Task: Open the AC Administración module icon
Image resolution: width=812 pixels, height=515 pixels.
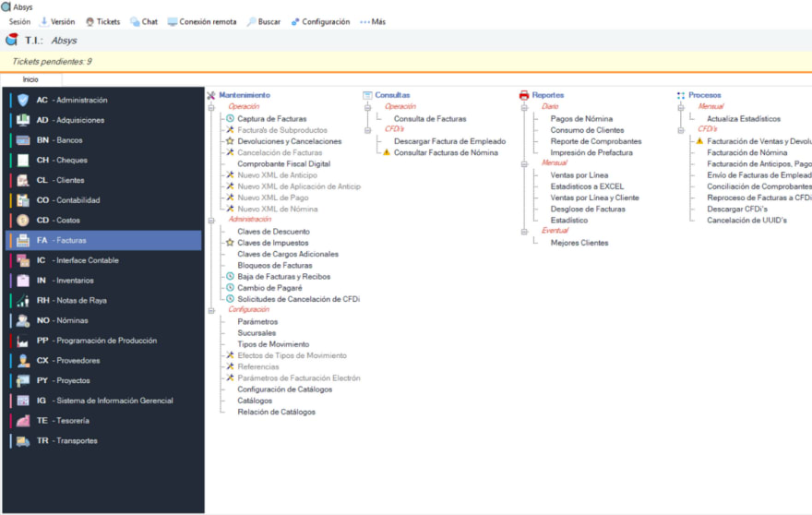Action: 23,100
